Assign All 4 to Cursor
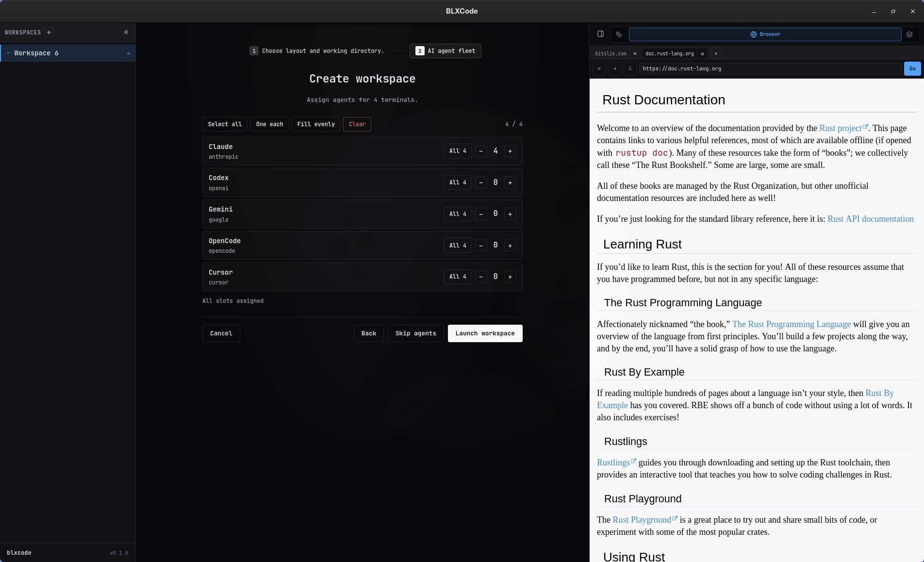The image size is (924, 562). [x=458, y=277]
